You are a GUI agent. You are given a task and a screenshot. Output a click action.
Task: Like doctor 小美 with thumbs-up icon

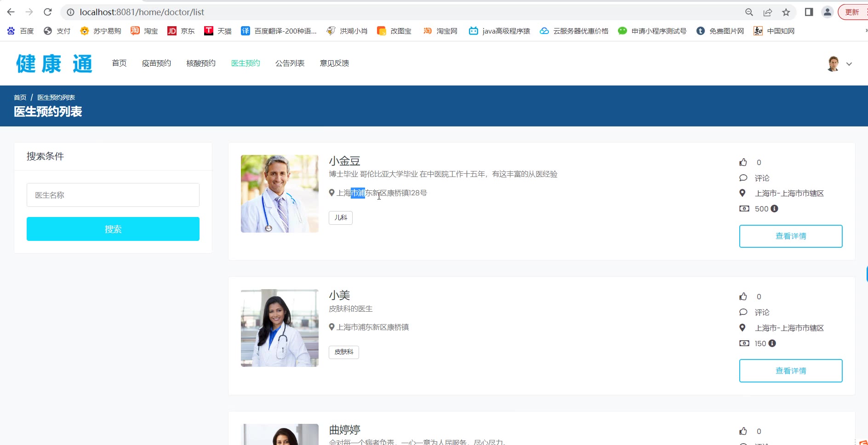point(743,297)
